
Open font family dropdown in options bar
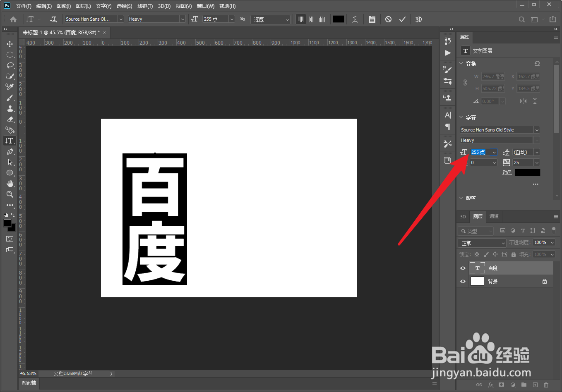pos(121,19)
